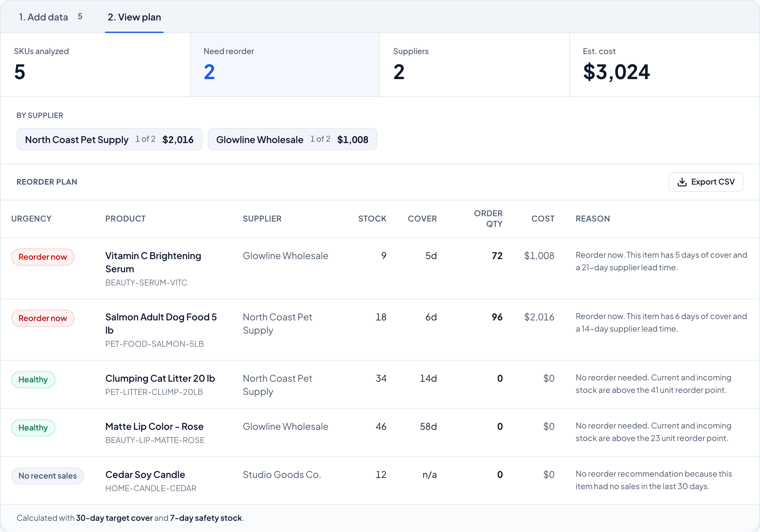Click the Reorder now badge for Salmon Dog Food
The width and height of the screenshot is (760, 532).
pos(43,318)
